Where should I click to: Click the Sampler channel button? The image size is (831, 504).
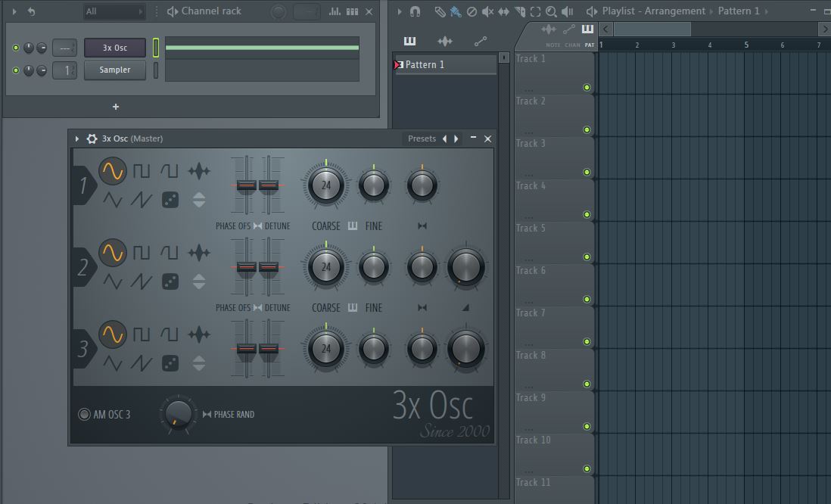pos(115,70)
